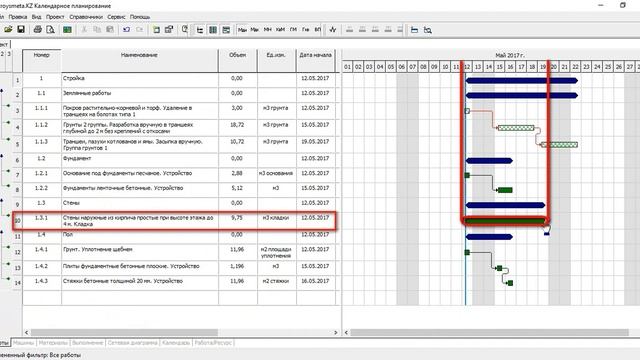Select the 'Стройка' row name
Image resolution: width=640 pixels, height=360 pixels.
click(x=74, y=78)
